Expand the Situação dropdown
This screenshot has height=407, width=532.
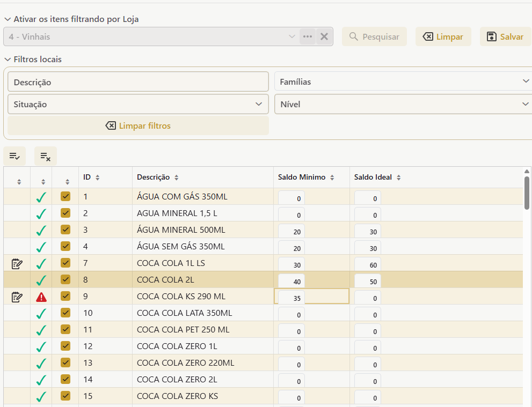pos(138,104)
